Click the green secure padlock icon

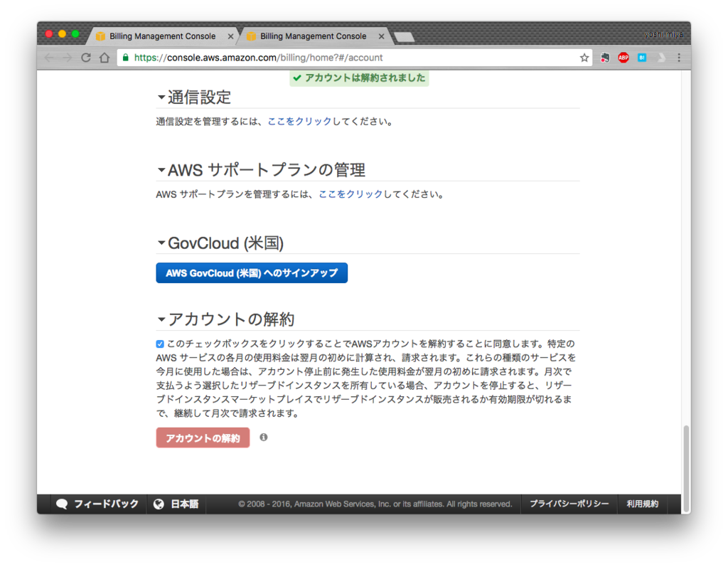pos(125,58)
